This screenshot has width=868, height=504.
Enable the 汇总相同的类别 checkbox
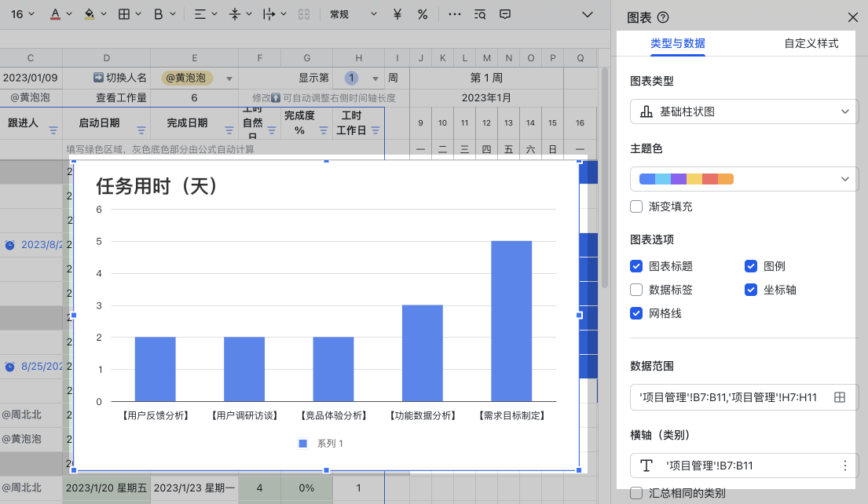[x=636, y=493]
